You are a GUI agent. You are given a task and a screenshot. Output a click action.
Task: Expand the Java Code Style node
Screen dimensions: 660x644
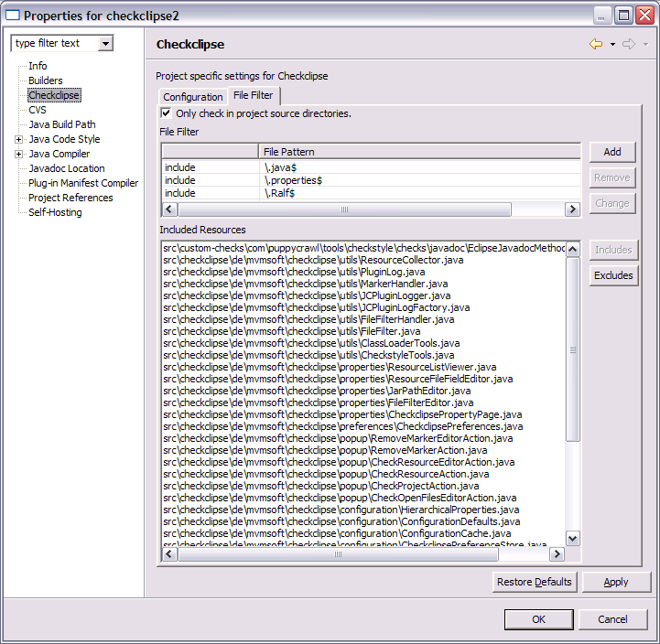pyautogui.click(x=18, y=139)
